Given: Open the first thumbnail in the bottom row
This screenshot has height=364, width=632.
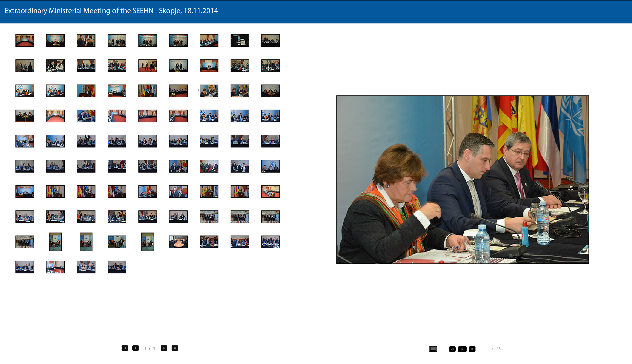Looking at the screenshot, I should coord(24,267).
